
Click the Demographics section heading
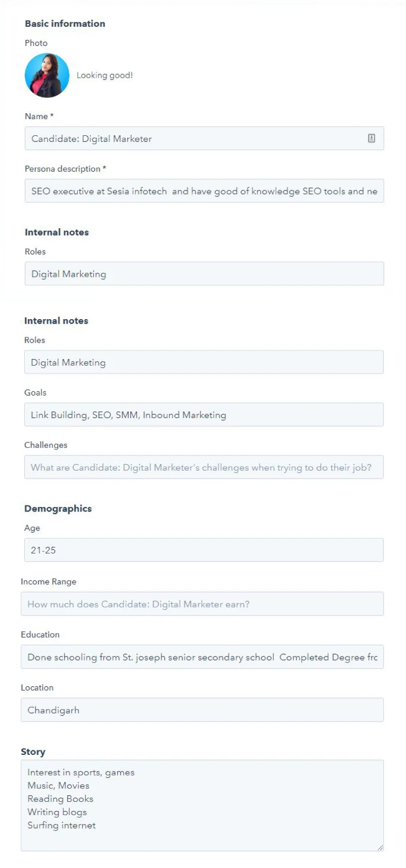coord(58,508)
